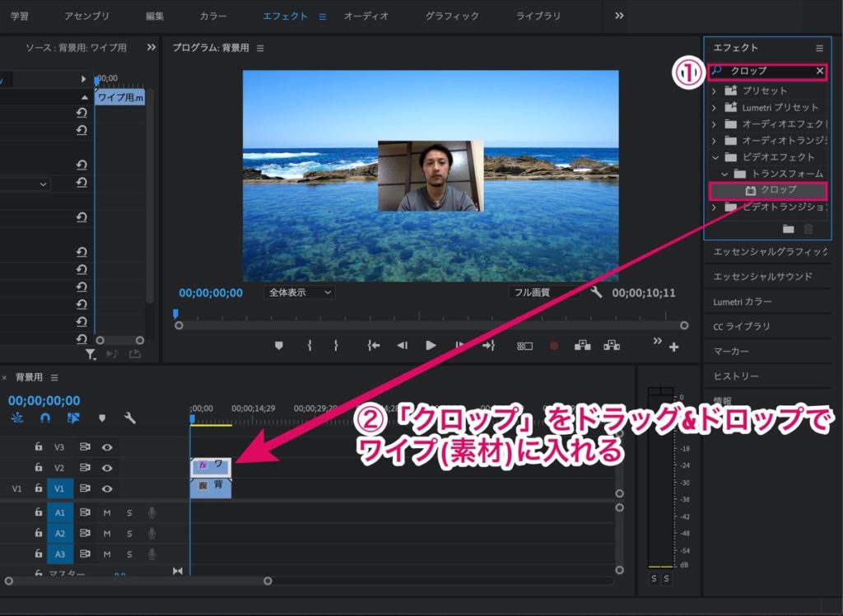Expand the プリセット folder

[714, 91]
